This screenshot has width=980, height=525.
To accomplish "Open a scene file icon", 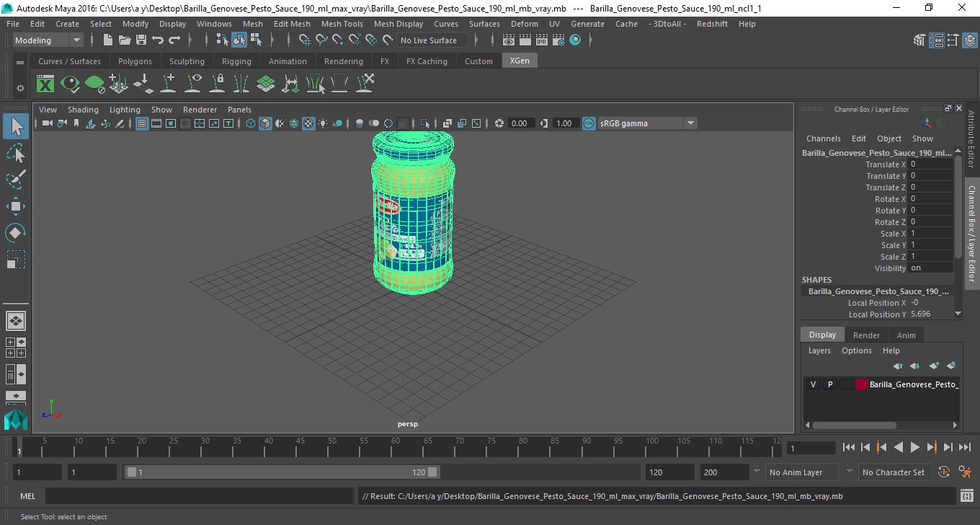I will [125, 40].
